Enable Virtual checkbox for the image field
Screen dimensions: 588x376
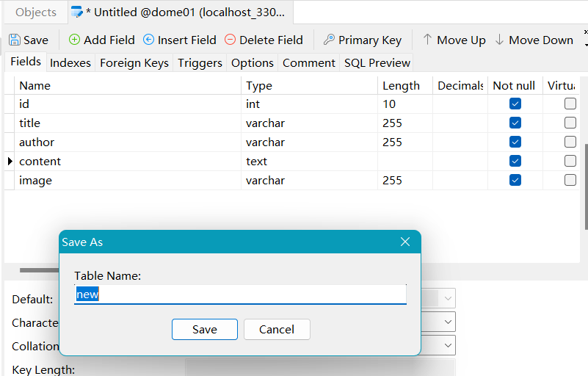coord(570,180)
